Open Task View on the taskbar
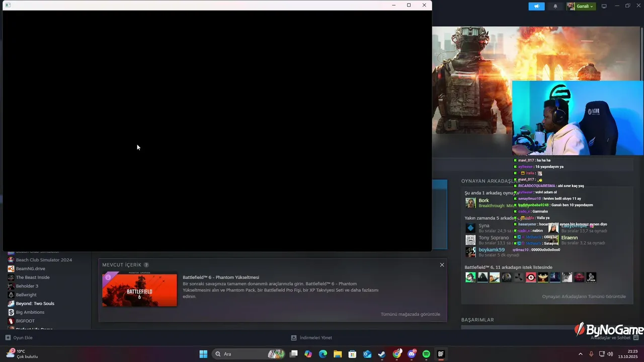Screen dimensions: 644x362 [x=294, y=354]
